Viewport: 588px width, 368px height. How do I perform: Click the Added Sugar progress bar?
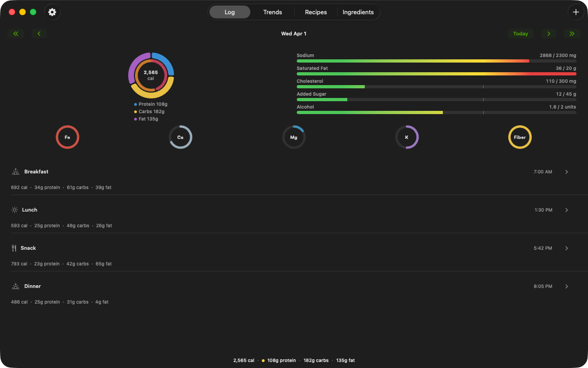(436, 99)
